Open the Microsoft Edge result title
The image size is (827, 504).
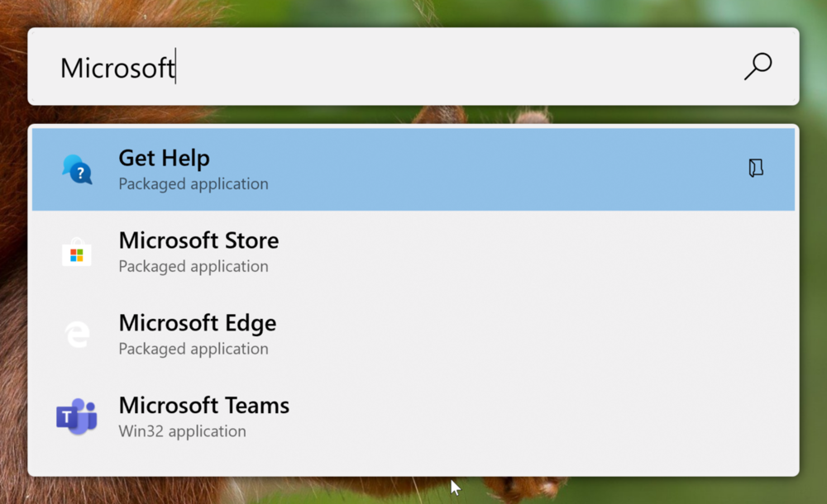point(198,323)
